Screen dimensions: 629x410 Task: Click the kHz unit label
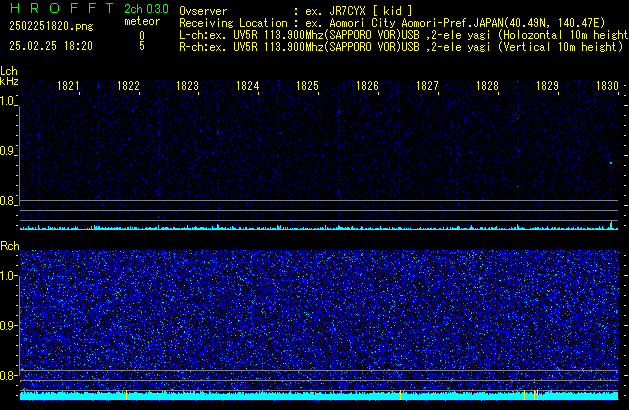(x=9, y=81)
